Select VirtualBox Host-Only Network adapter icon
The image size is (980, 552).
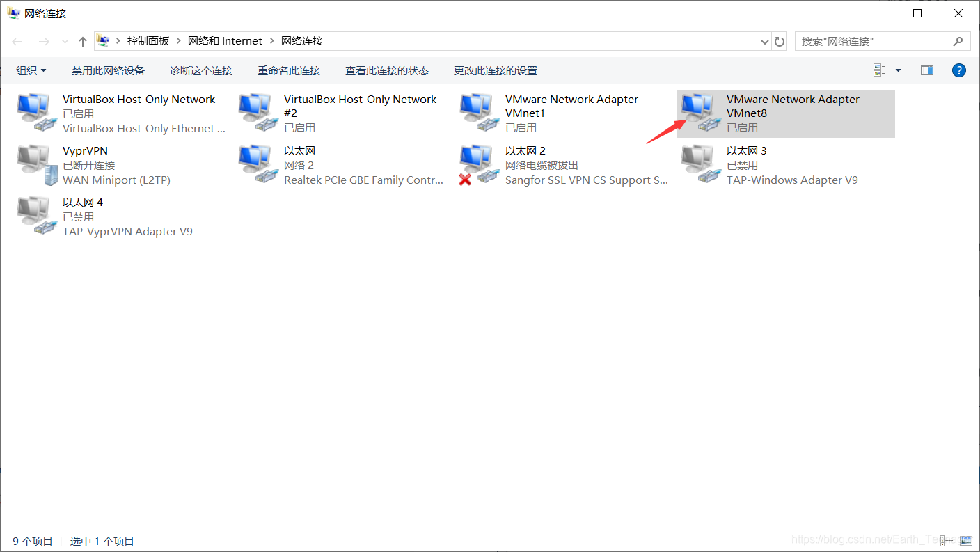(35, 113)
